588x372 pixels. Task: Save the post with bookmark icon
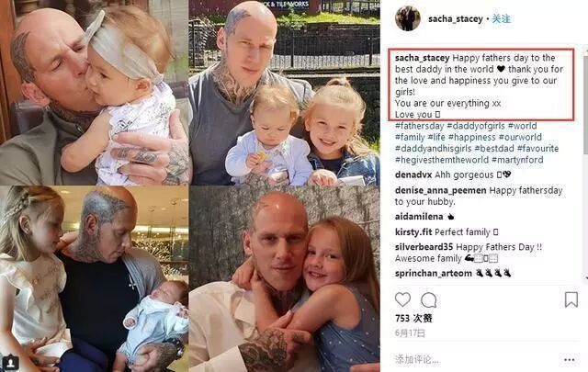pos(571,299)
